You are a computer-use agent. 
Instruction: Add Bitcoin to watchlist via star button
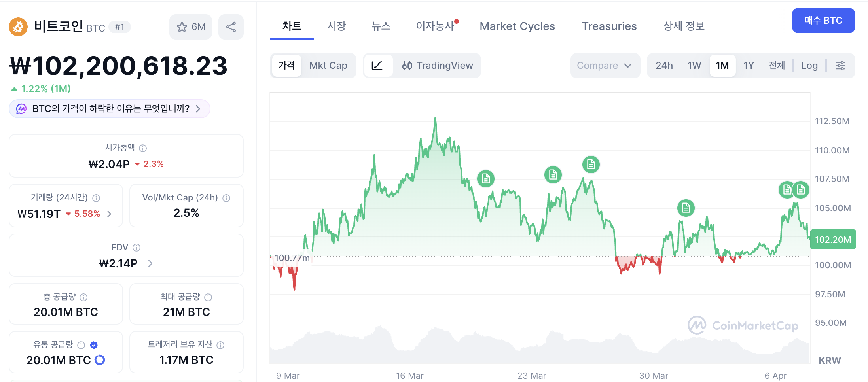coord(191,27)
